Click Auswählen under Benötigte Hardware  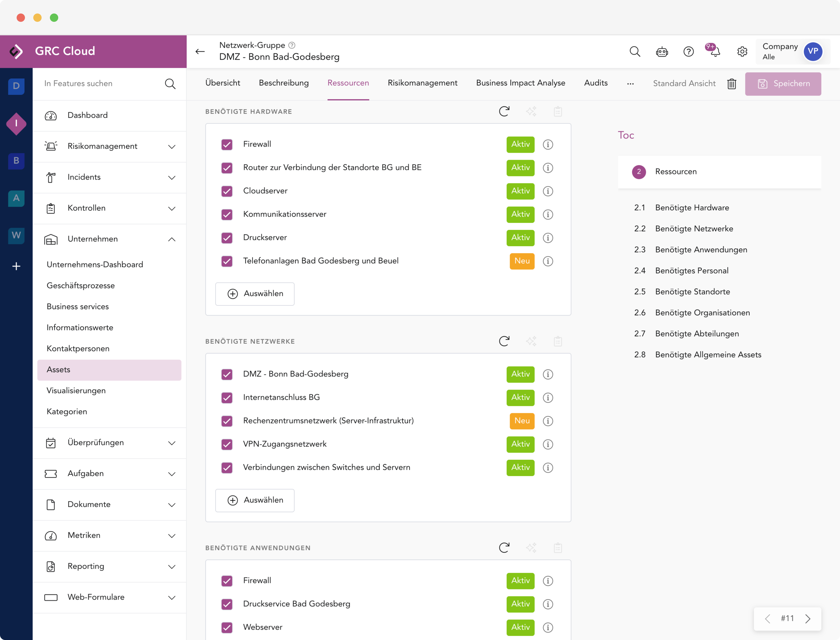(255, 294)
